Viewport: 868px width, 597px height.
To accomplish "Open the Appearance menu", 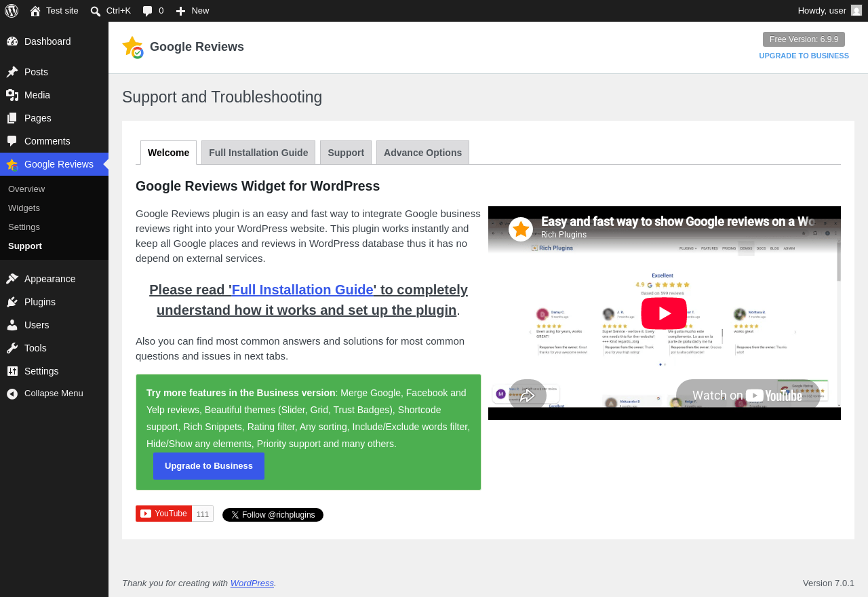I will click(x=54, y=279).
